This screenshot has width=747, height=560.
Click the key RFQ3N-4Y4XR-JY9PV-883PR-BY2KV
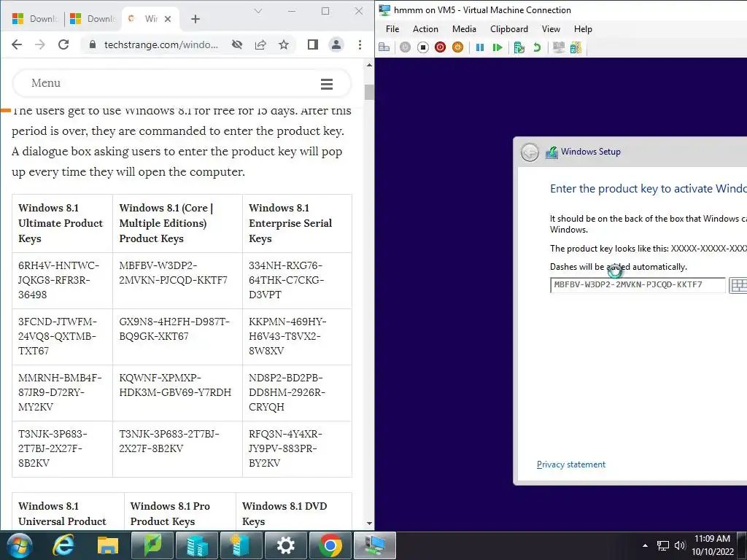285,448
